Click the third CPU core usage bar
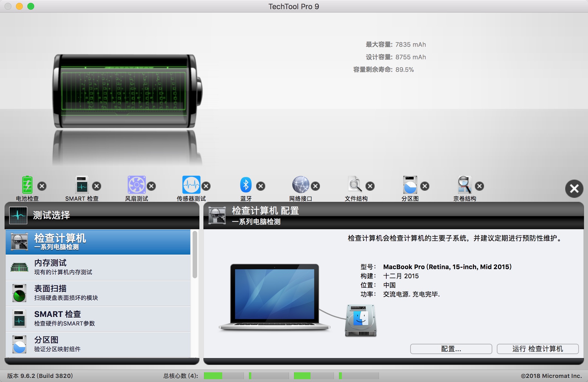Screen dimensions: 588x382 [314, 376]
